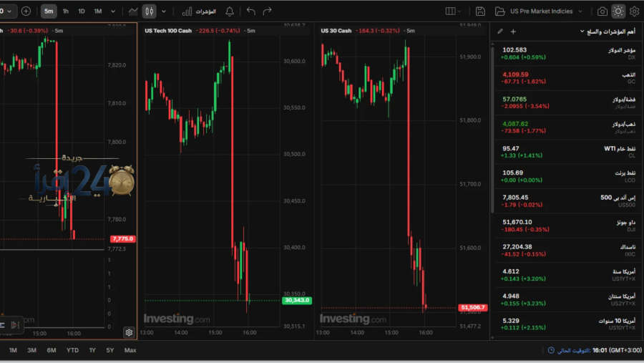The width and height of the screenshot is (644, 363).
Task: Select the Max range tab
Action: (130, 350)
